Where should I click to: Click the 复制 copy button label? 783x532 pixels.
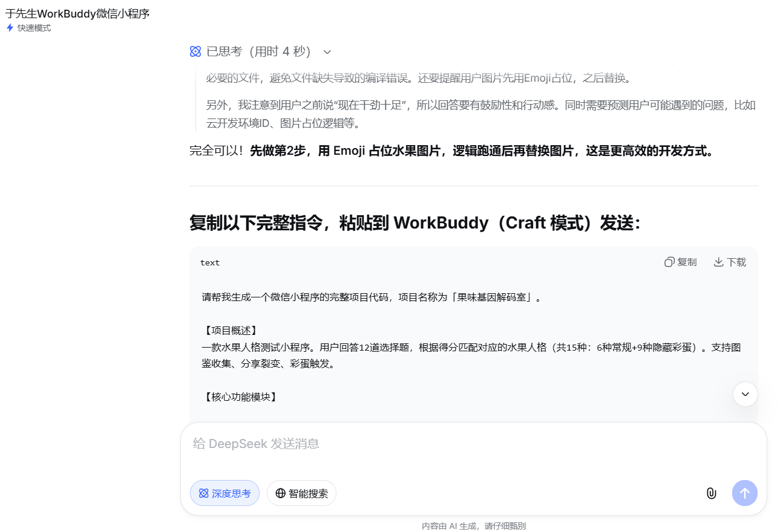(x=687, y=262)
